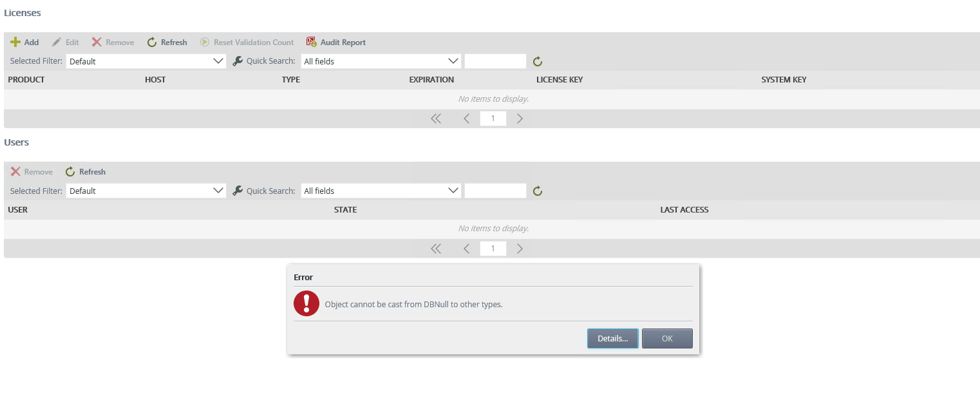Screen dimensions: 980x400
Task: Go to previous page in Users grid
Action: tap(467, 248)
